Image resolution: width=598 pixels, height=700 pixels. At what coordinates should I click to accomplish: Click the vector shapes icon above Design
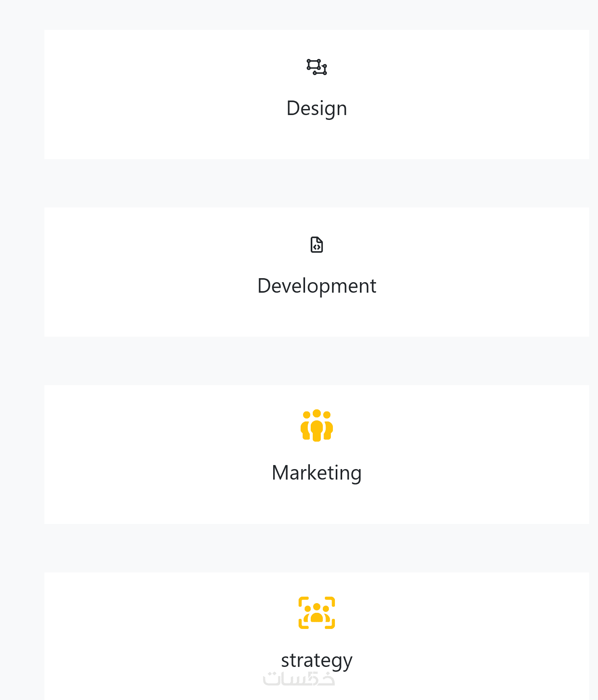coord(317,67)
